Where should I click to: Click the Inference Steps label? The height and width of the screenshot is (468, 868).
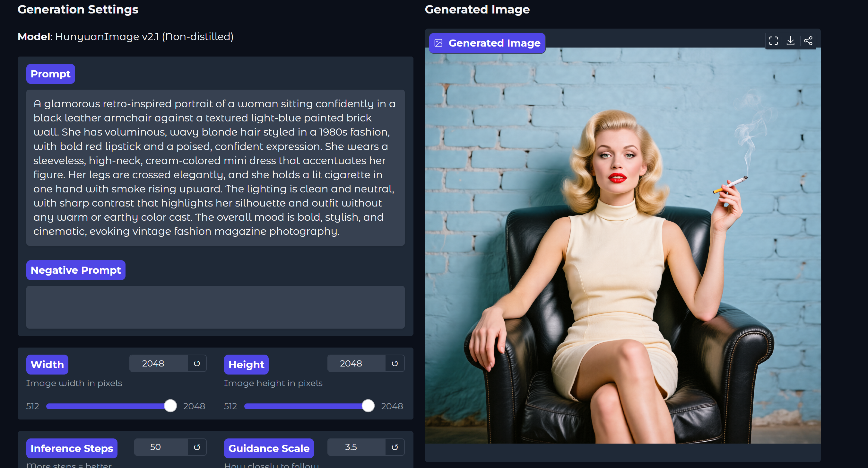(72, 448)
